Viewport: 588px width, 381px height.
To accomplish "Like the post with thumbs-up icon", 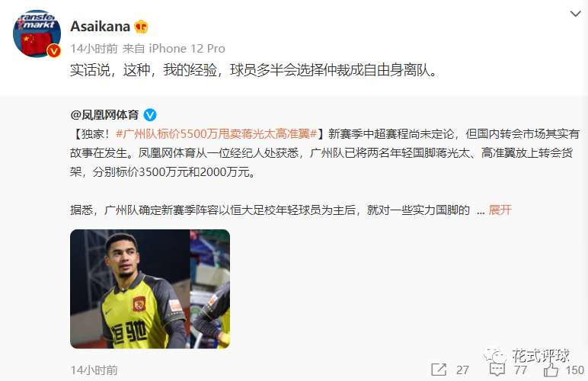I will tap(551, 370).
